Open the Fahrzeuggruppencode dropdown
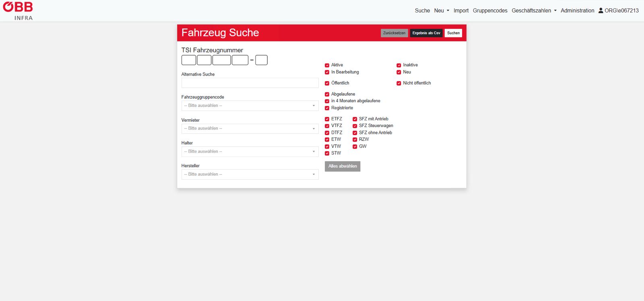Screen dimensions: 644x301 coord(250,106)
